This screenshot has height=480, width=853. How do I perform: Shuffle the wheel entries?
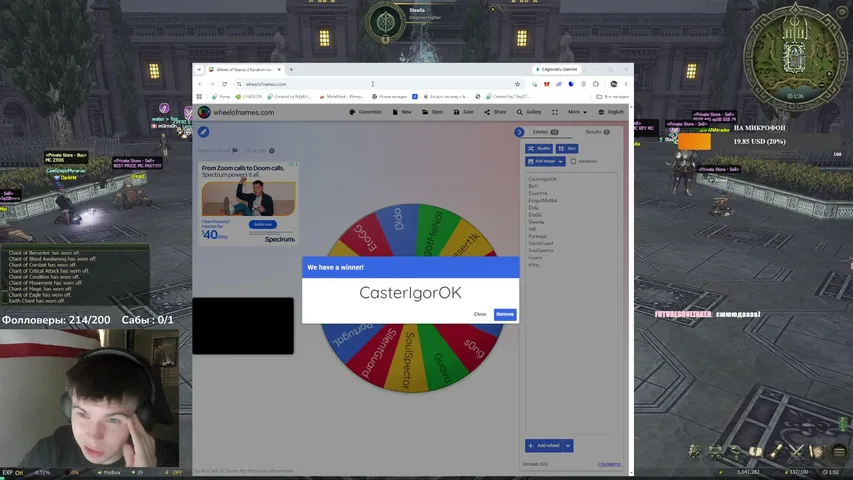pos(539,148)
